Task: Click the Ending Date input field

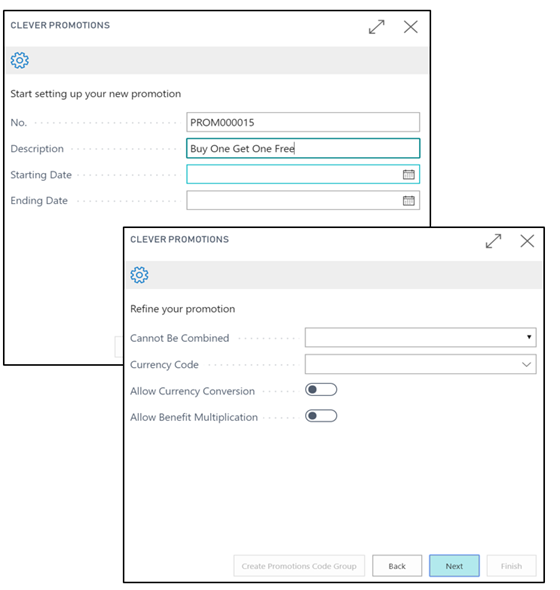Action: (294, 200)
